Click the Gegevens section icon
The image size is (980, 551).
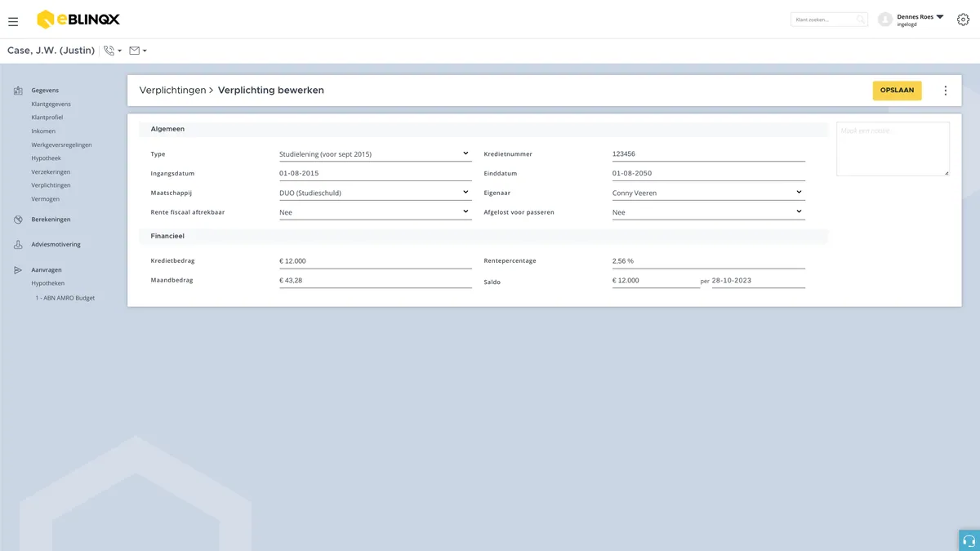tap(18, 91)
